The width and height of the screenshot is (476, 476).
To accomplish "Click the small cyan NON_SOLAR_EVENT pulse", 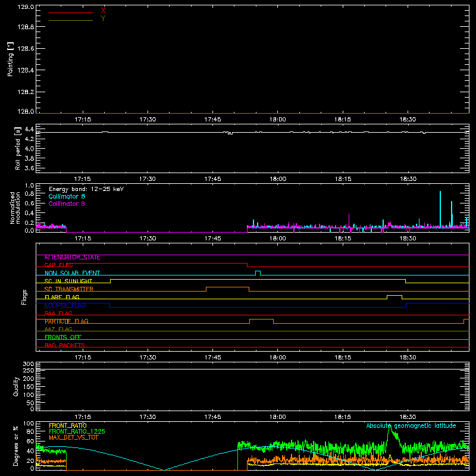I will (x=258, y=273).
